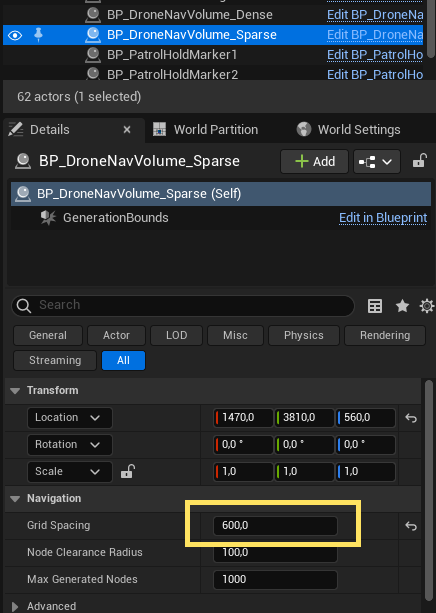Image resolution: width=436 pixels, height=613 pixels.
Task: Click the pin icon on the BP_DroneNavVolume_Sparse row
Action: pos(38,35)
